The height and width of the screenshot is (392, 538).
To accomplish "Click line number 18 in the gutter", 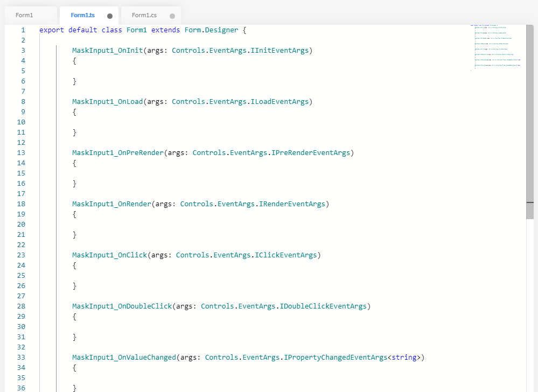I will coord(21,204).
